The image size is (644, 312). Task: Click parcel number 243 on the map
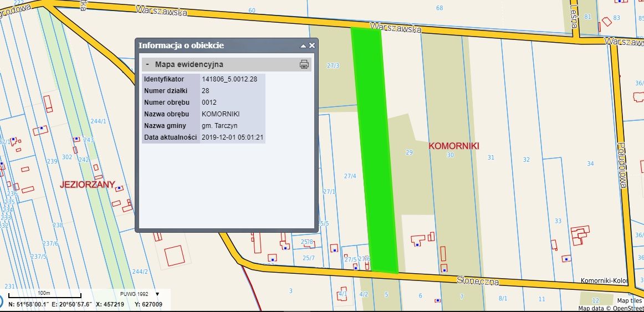[x=88, y=140]
